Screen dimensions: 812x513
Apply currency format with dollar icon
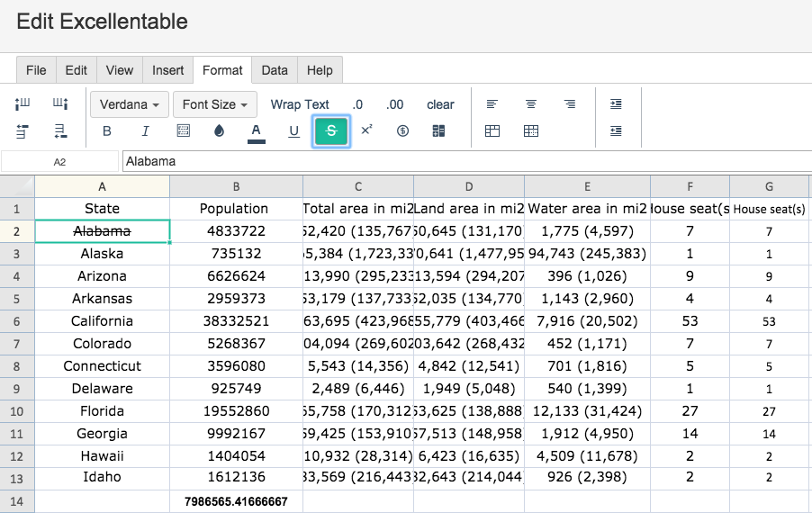pyautogui.click(x=402, y=131)
